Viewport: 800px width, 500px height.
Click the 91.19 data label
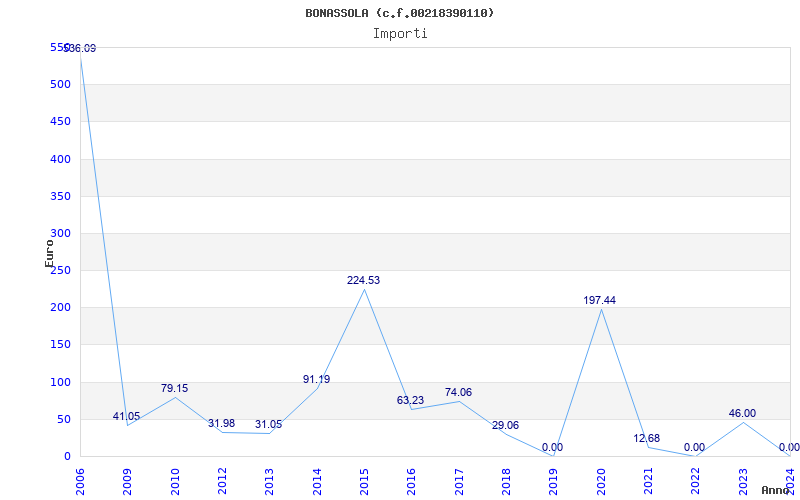pos(316,380)
